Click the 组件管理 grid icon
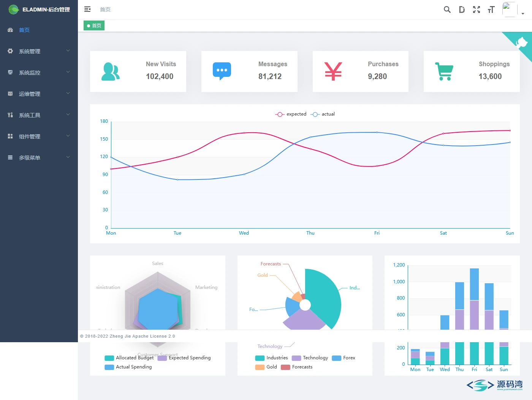The image size is (532, 400). pos(10,136)
